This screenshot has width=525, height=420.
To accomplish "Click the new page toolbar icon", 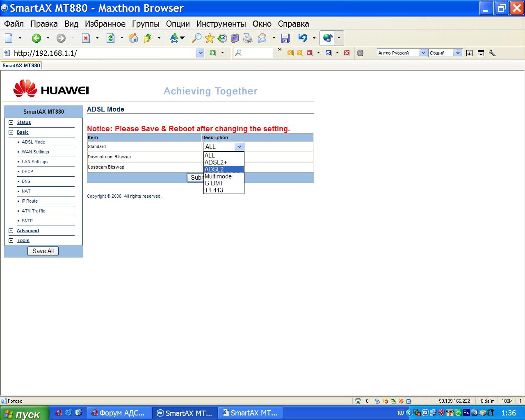I will tap(9, 38).
